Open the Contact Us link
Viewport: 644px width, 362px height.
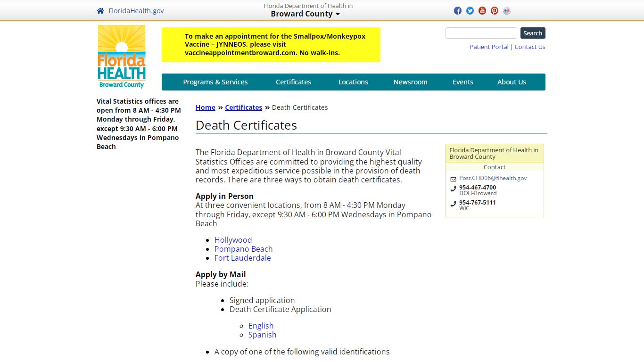530,47
